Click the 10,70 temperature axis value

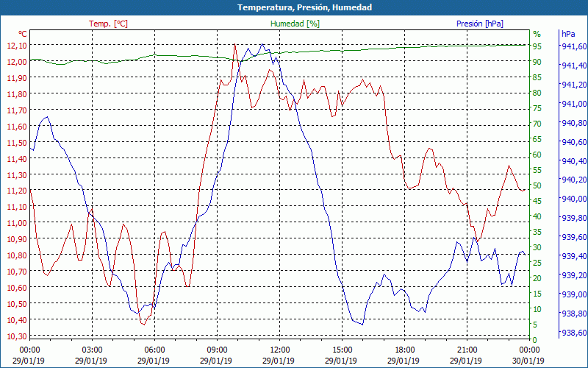[x=17, y=271]
